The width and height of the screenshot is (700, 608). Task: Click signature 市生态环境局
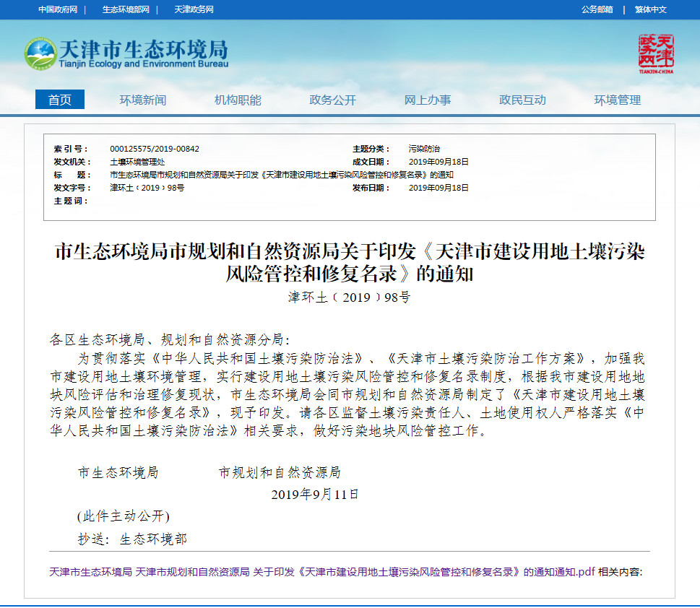tap(118, 472)
